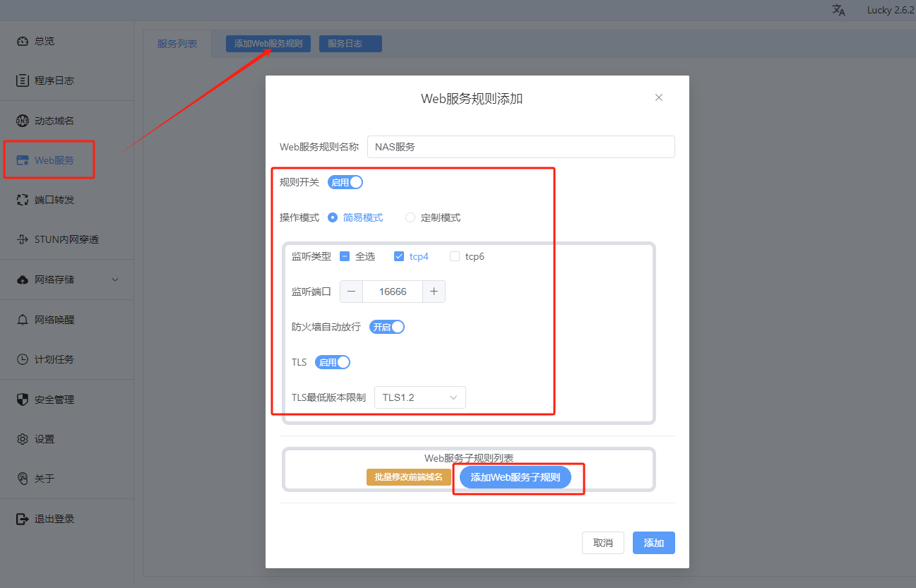Click the 计划任务 clock icon
916x588 pixels.
[23, 359]
